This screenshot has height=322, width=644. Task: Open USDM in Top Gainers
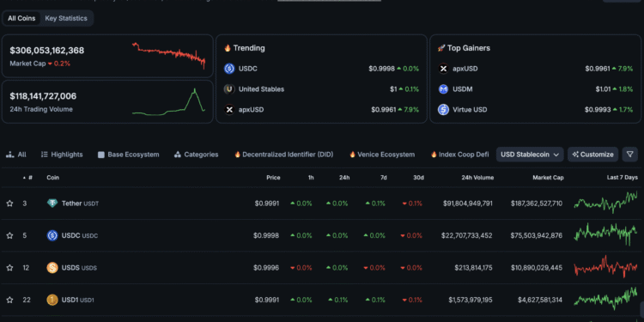463,89
